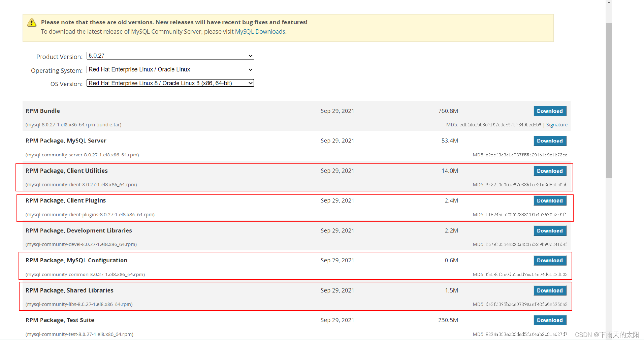Open the RPM Bundle Signature link
644x341 pixels.
click(557, 125)
